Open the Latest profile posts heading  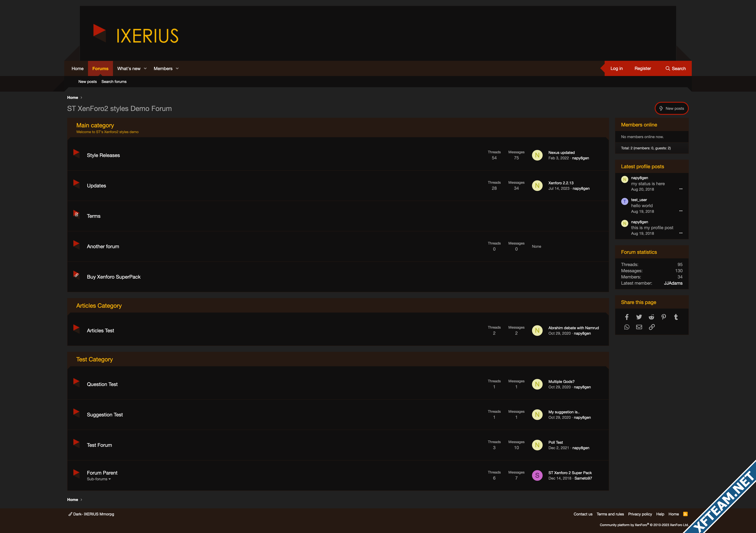click(642, 166)
